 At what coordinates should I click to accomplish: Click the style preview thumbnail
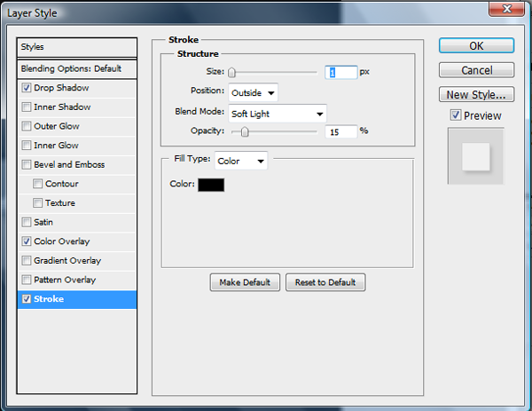coord(476,156)
